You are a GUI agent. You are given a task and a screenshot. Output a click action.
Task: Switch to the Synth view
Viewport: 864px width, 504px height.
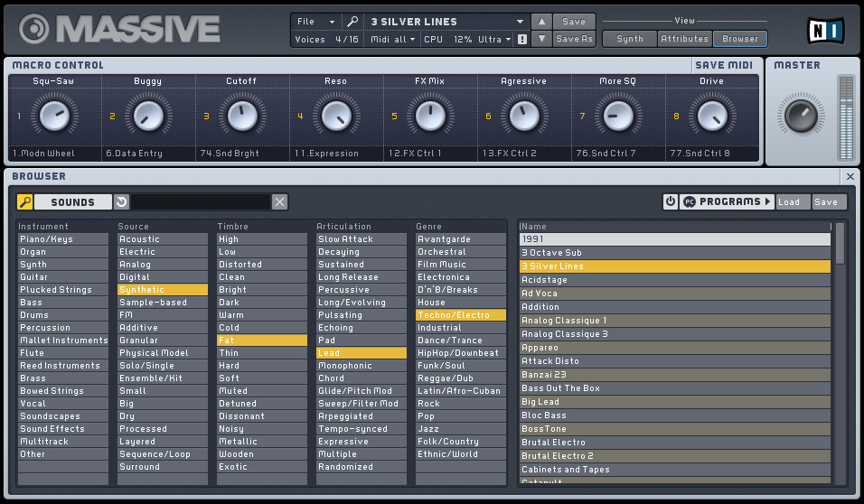[x=629, y=39]
